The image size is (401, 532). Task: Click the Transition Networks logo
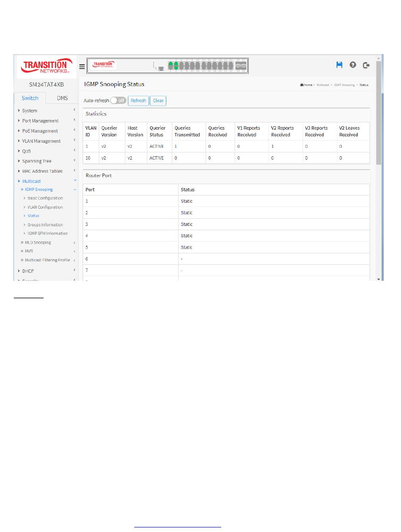tap(45, 66)
